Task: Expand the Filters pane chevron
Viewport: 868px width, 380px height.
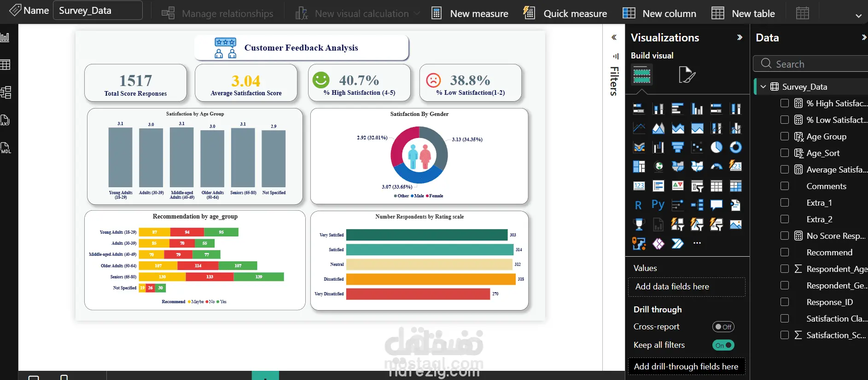Action: click(x=614, y=37)
